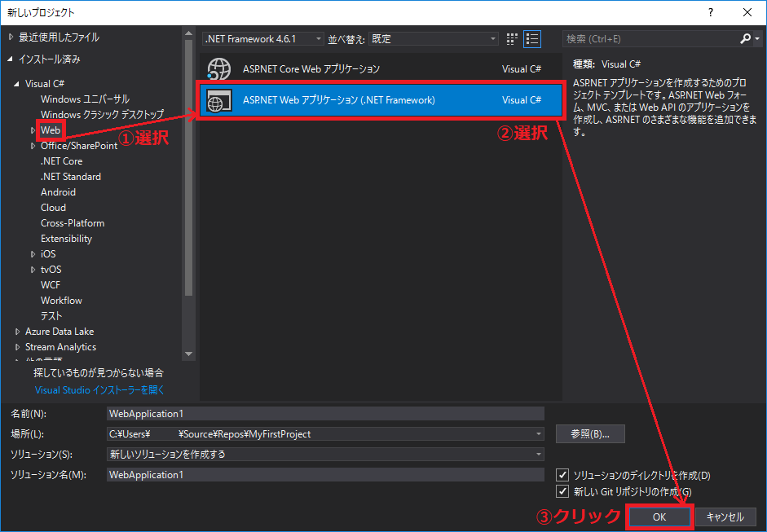Open the Visual Studio Installer link
This screenshot has height=532, width=767.
(99, 389)
